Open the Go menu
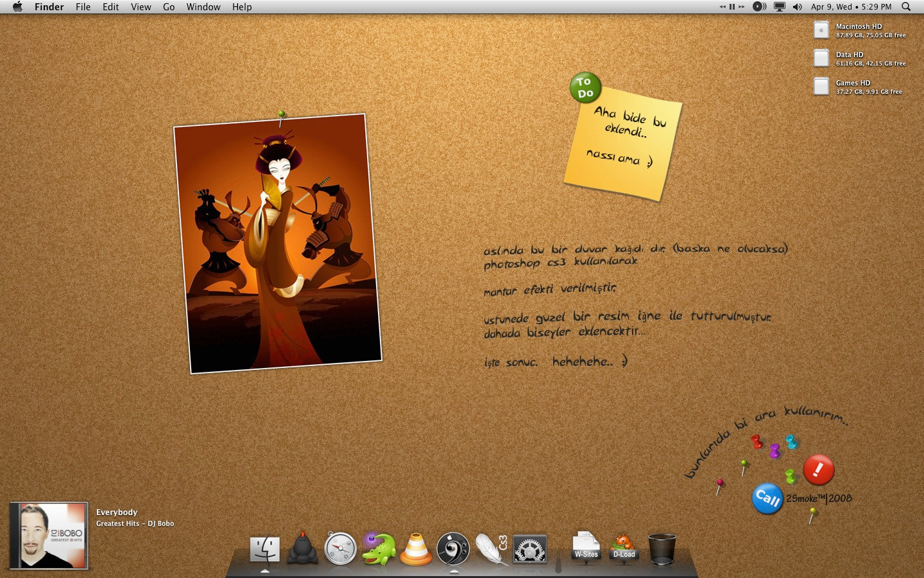The height and width of the screenshot is (578, 924). [x=169, y=7]
